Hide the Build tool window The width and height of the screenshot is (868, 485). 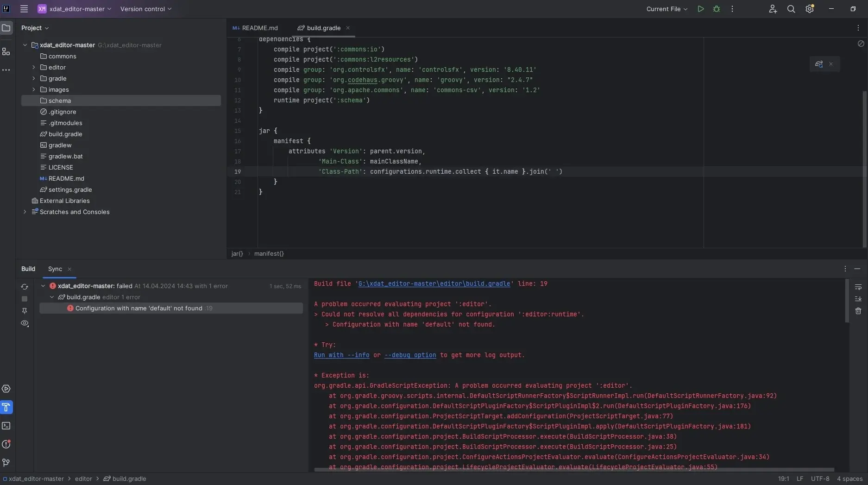point(857,269)
